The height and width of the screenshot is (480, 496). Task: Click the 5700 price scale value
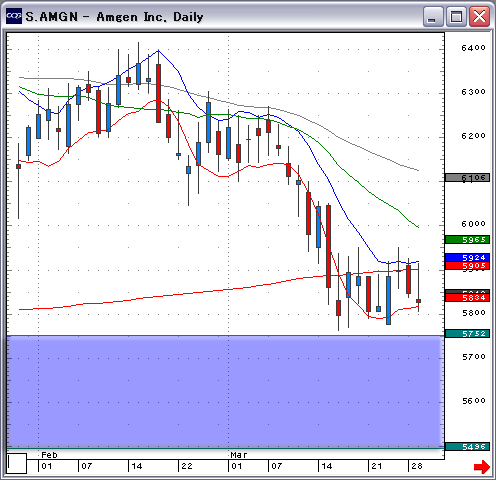click(473, 357)
